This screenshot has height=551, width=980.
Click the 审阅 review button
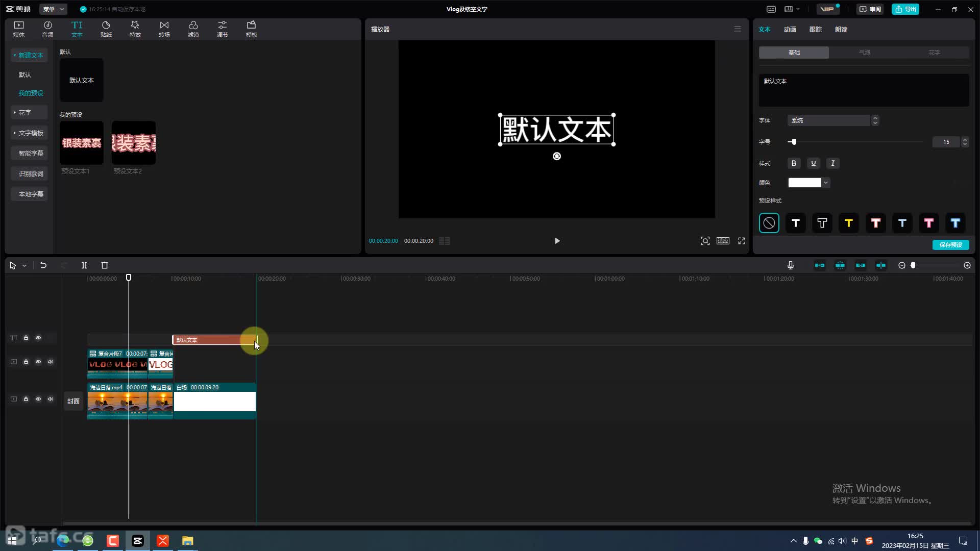point(870,9)
